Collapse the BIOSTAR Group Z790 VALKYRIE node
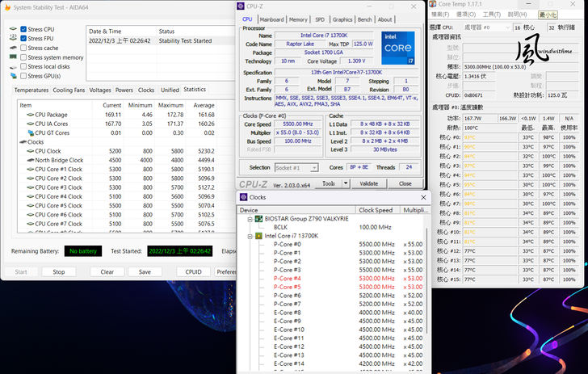588x374 pixels. click(250, 219)
